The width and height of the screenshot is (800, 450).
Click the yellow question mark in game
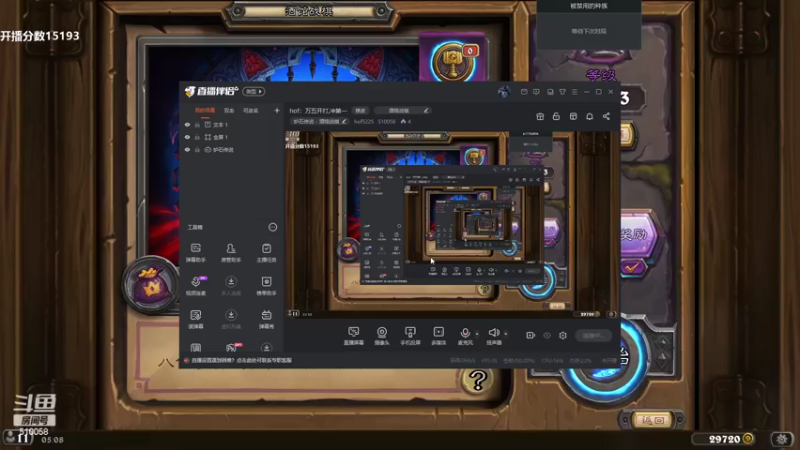[x=478, y=381]
